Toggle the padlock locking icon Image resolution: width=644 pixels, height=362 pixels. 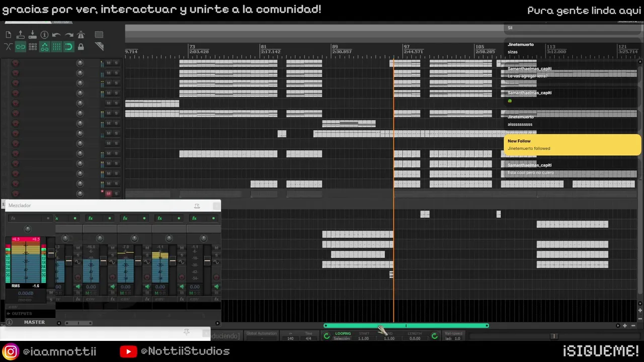81,47
